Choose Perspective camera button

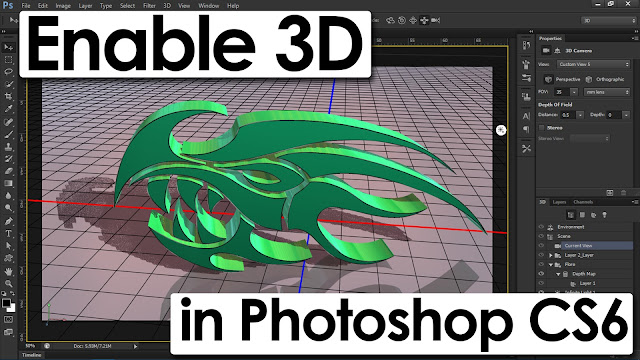pyautogui.click(x=563, y=79)
